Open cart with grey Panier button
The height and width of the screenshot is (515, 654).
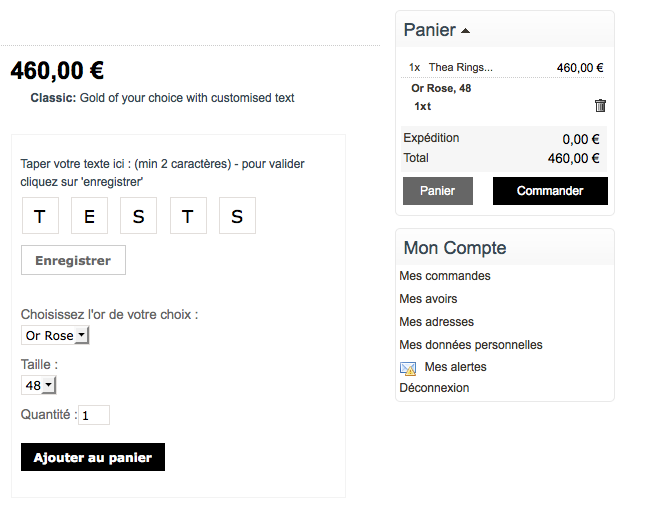pyautogui.click(x=438, y=191)
